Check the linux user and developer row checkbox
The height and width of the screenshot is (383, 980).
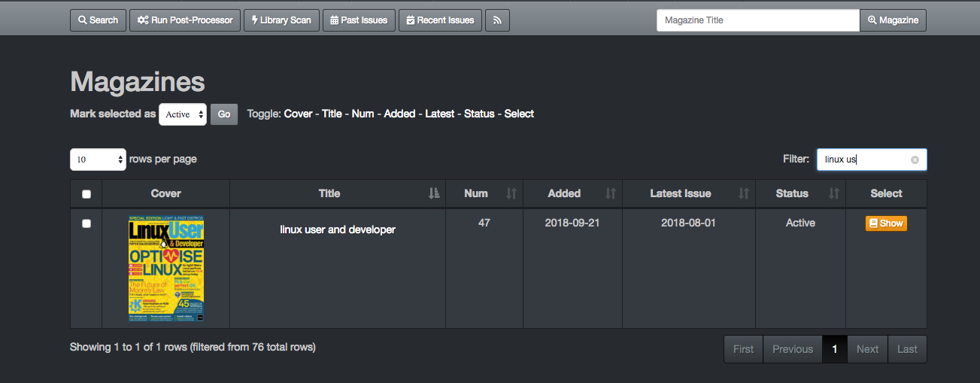(86, 223)
